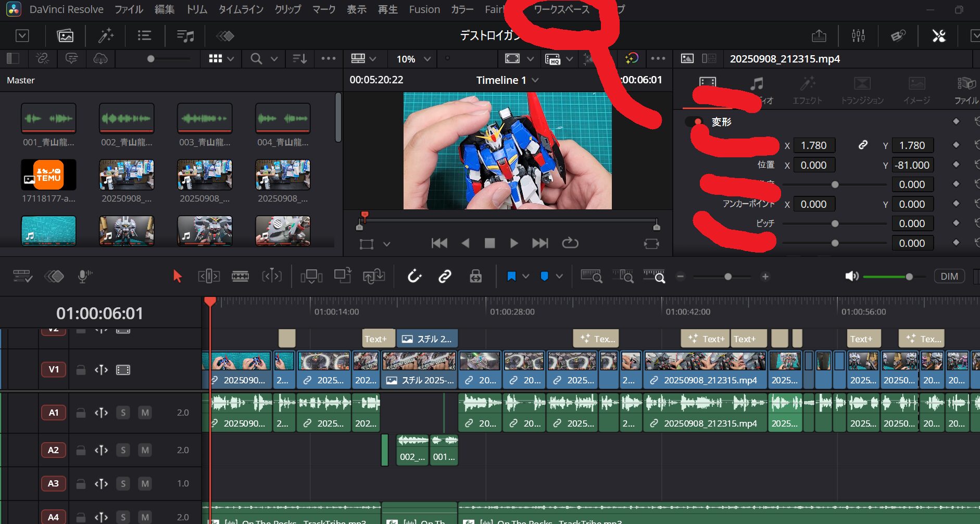Toggle Linked Selection chain icon

tap(445, 276)
